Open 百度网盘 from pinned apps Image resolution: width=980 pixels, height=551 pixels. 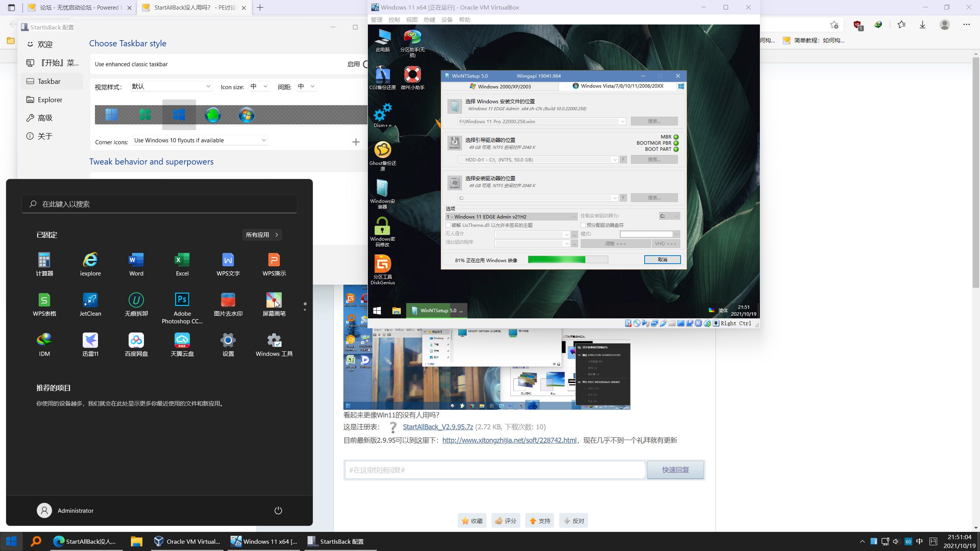point(136,344)
